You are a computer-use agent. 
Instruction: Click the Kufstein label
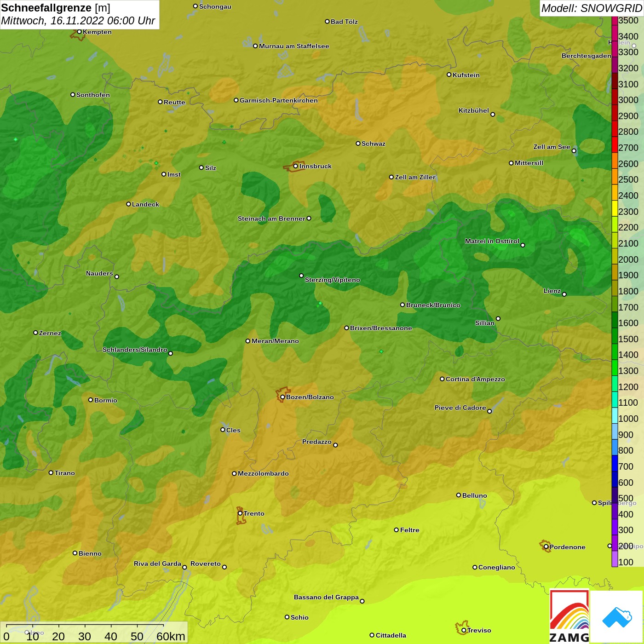point(466,75)
